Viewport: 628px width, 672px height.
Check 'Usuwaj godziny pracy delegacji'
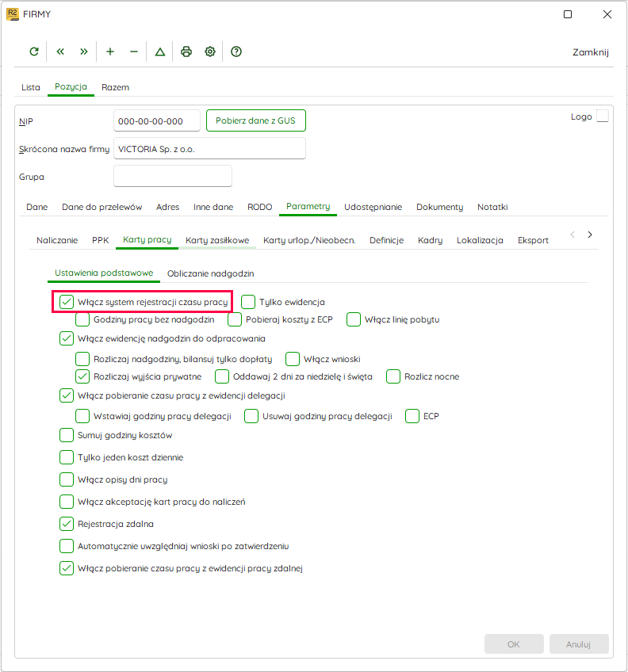pyautogui.click(x=251, y=416)
